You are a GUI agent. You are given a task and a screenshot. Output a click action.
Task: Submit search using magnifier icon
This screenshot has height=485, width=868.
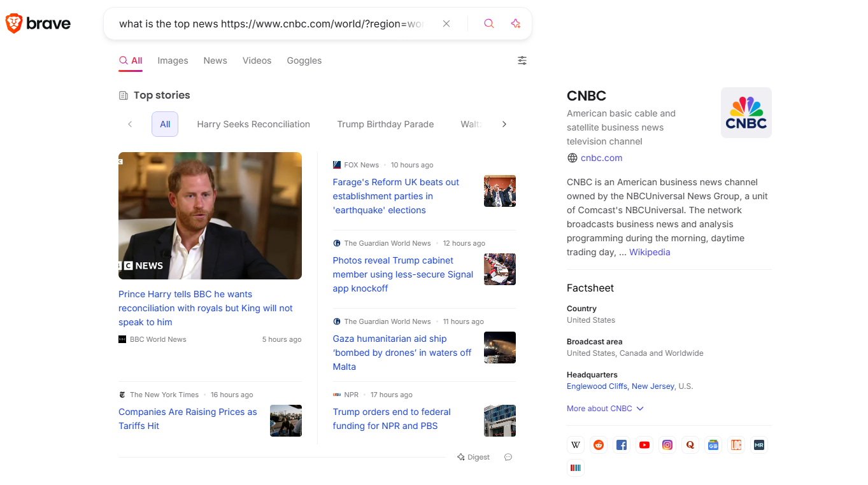pos(489,24)
